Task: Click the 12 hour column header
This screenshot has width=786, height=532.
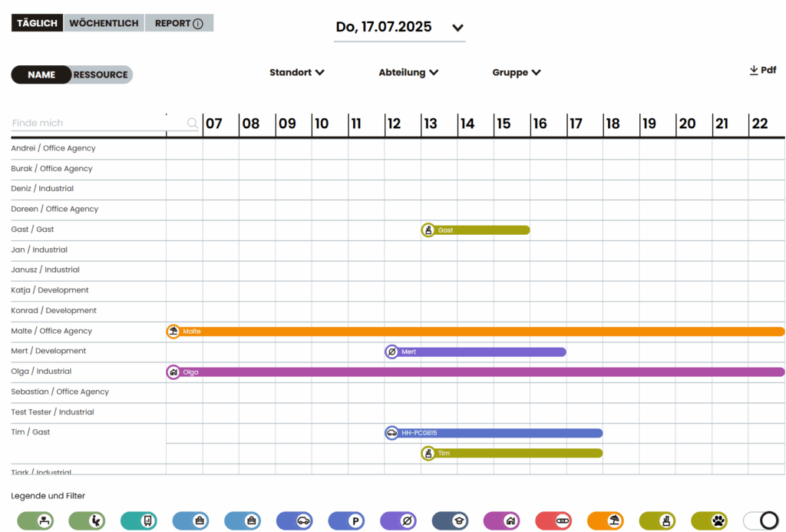Action: point(394,124)
